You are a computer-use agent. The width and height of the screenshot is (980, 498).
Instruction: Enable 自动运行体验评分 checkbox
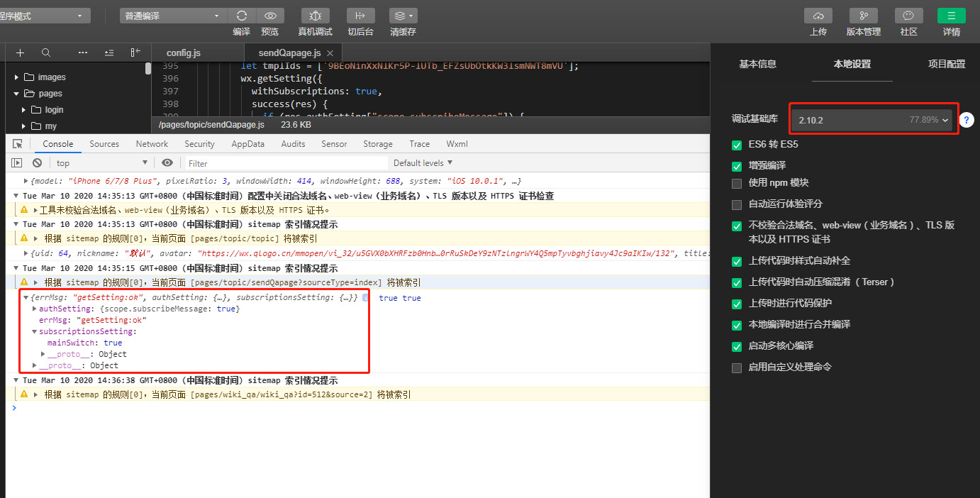pos(737,204)
